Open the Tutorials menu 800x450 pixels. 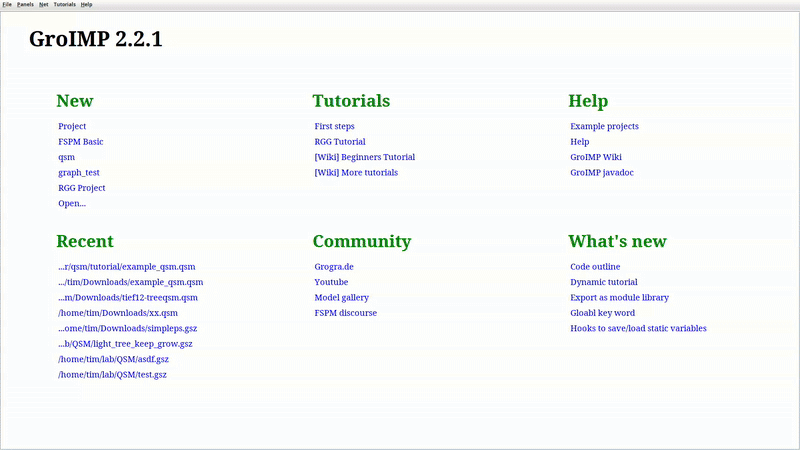click(x=64, y=4)
